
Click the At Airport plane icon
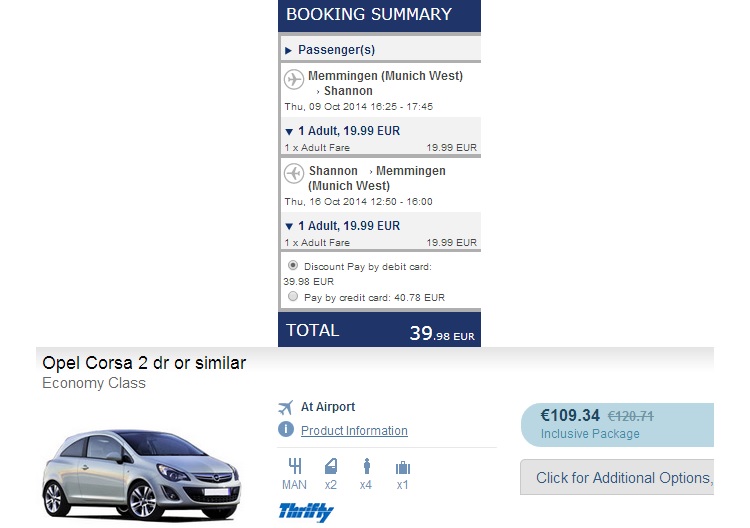pyautogui.click(x=287, y=407)
